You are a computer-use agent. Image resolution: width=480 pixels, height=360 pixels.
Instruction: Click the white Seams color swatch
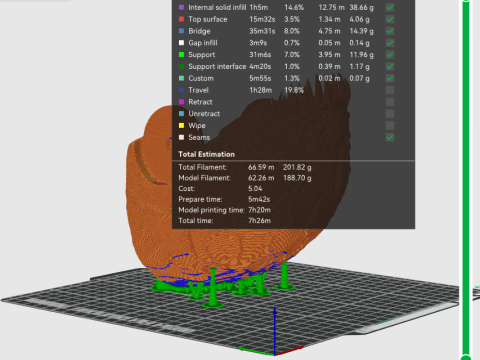pos(181,137)
